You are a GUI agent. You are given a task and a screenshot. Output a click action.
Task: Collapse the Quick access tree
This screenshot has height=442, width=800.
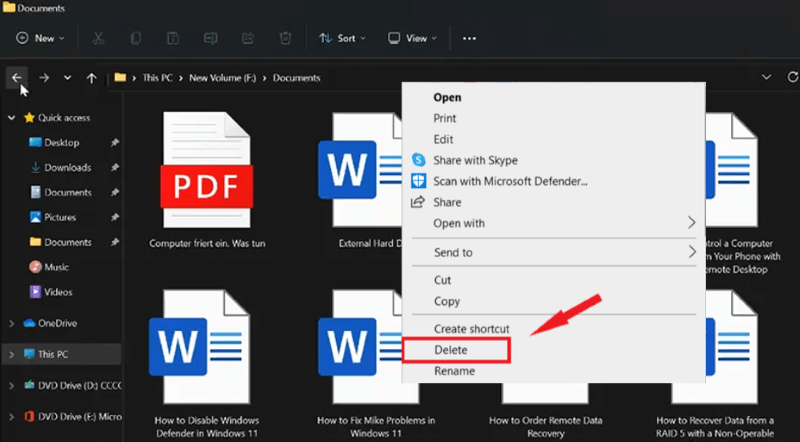coord(11,118)
